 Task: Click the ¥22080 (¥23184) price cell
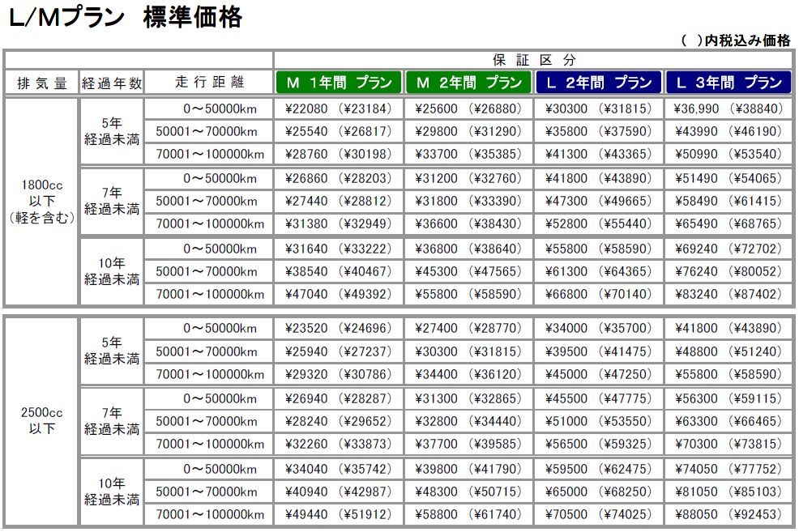coord(338,109)
